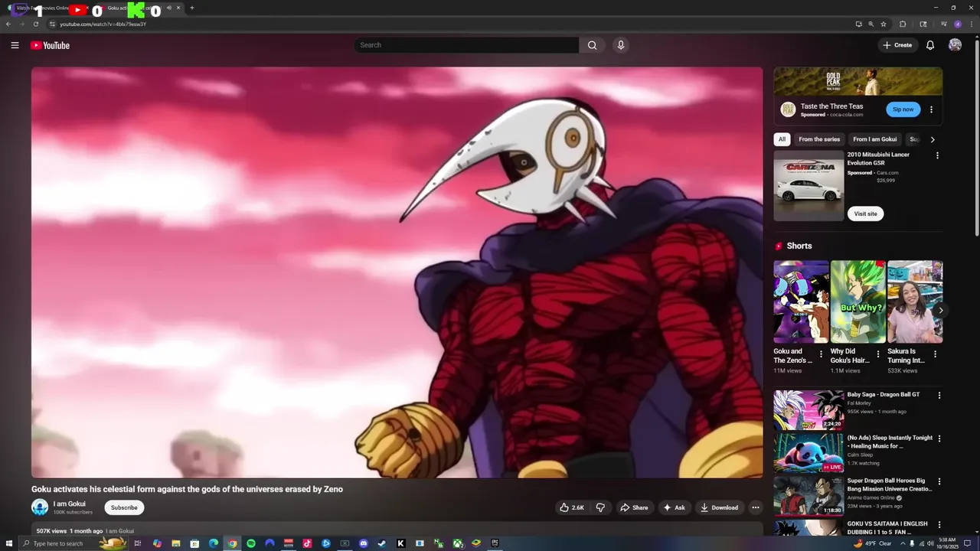The height and width of the screenshot is (551, 980).
Task: Subscribe to I am Gokui
Action: (124, 507)
